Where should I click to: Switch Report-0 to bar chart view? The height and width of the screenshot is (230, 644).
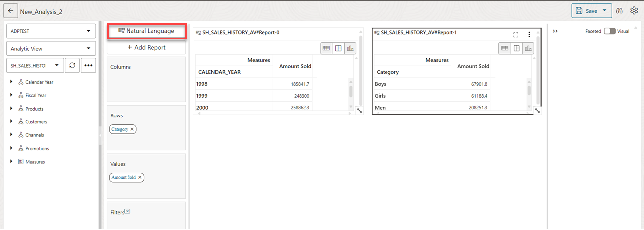click(x=350, y=48)
